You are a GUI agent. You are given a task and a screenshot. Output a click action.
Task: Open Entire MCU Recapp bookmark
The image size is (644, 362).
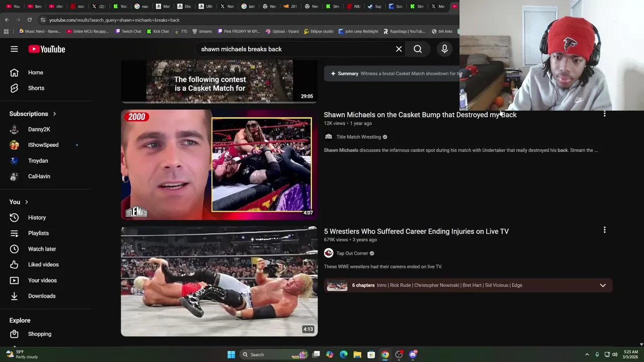click(87, 31)
